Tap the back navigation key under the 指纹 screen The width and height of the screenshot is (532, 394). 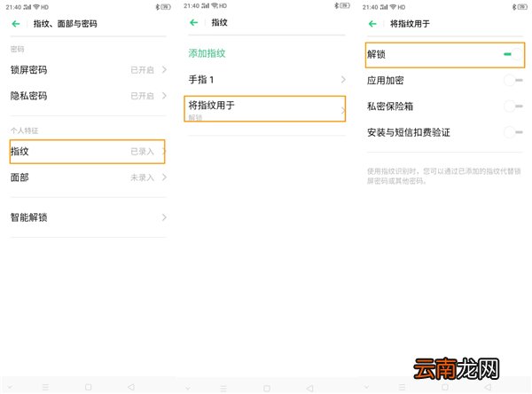(309, 388)
